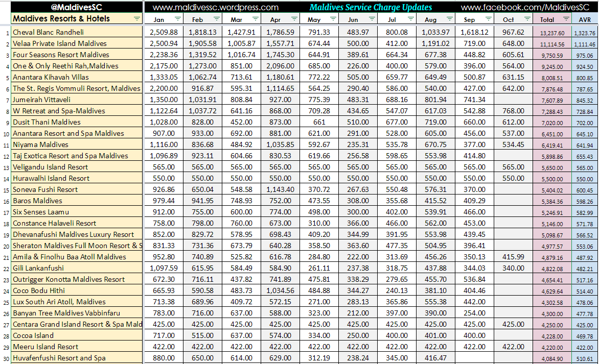This screenshot has width=599, height=364.
Task: Select Cocoa Island cell
Action: [77, 335]
